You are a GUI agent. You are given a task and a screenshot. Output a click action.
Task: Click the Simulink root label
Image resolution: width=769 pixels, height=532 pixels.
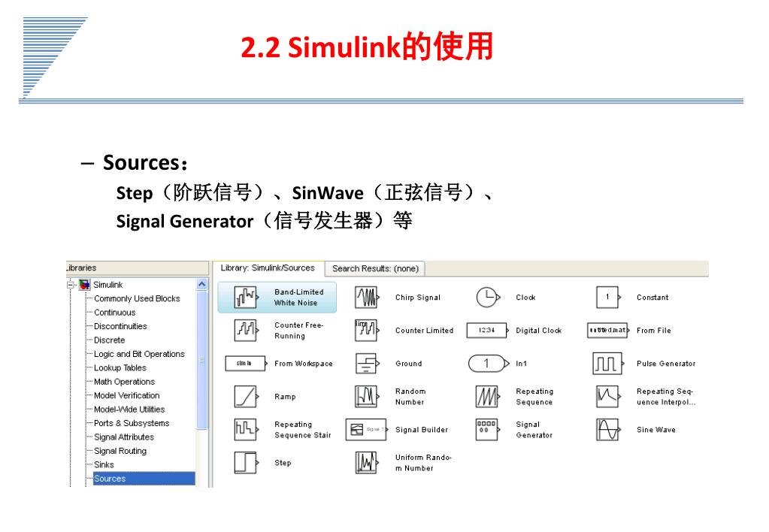pyautogui.click(x=108, y=285)
